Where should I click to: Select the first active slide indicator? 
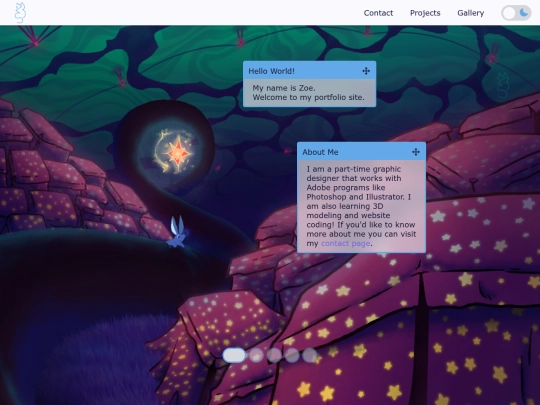(234, 355)
